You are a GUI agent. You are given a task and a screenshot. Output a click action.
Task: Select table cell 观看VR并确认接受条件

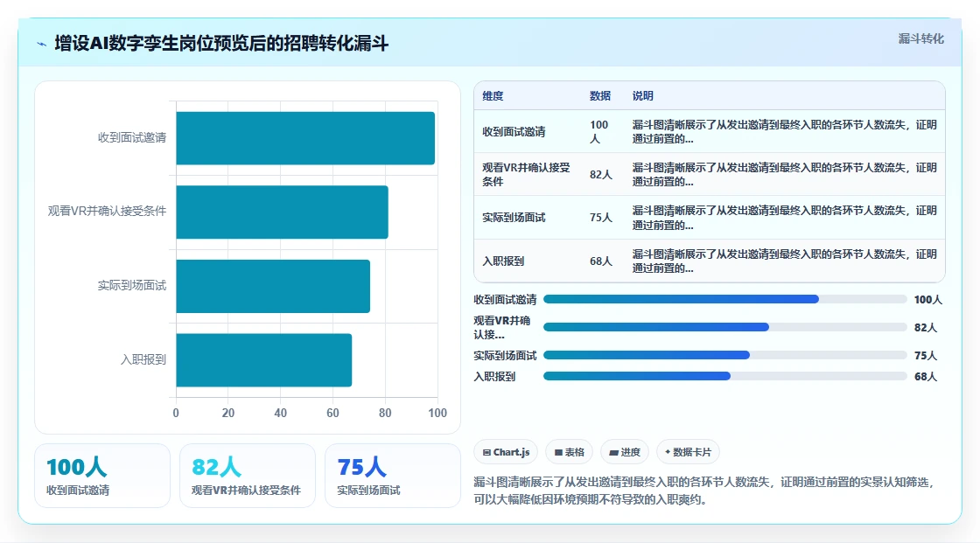pyautogui.click(x=526, y=174)
